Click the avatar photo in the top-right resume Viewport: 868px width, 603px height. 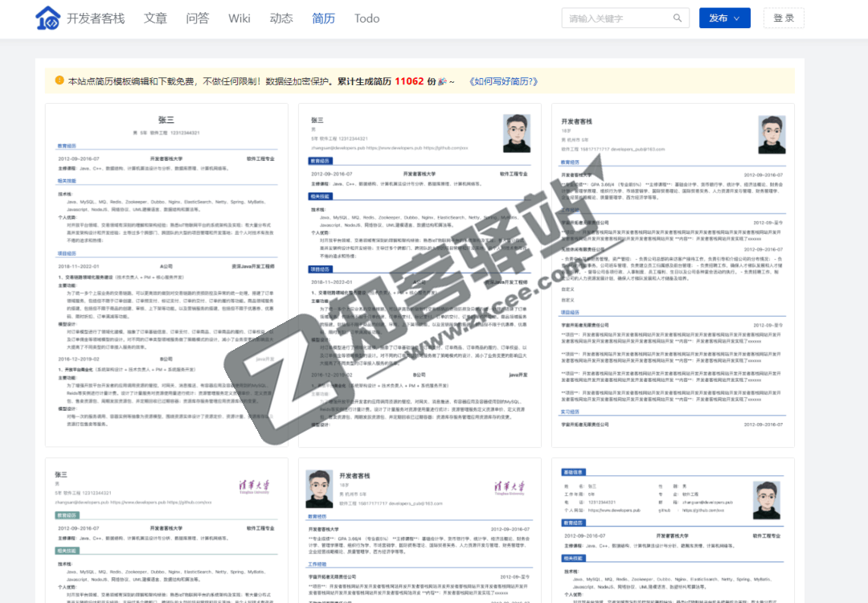[x=772, y=134]
